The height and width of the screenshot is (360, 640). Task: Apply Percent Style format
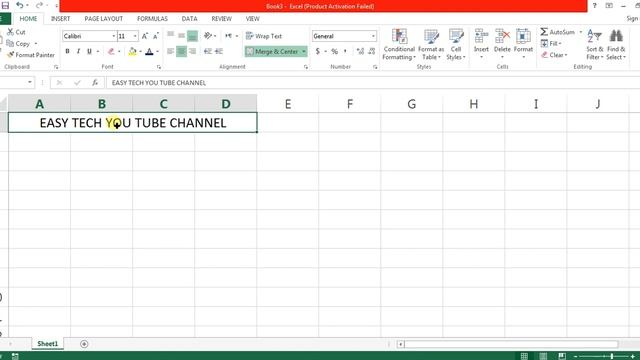[x=335, y=51]
